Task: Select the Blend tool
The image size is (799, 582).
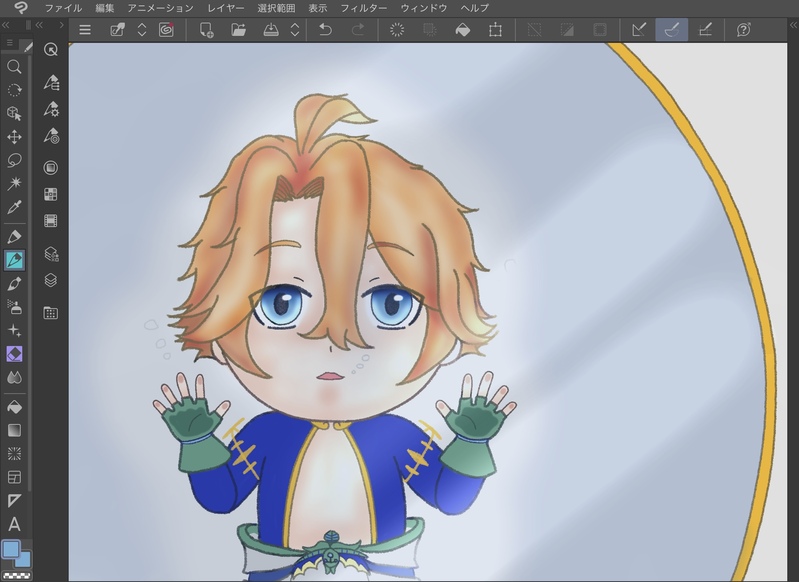Action: (14, 378)
